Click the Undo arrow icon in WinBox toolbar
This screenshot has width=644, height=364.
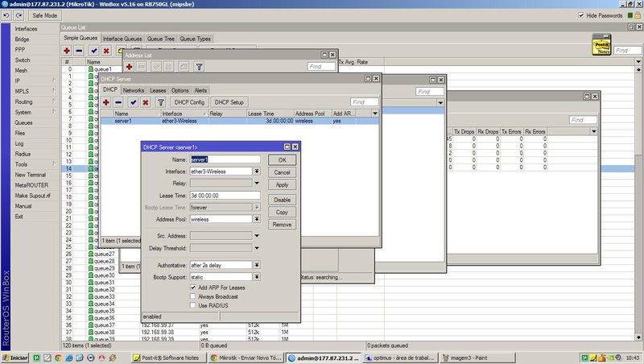[6, 15]
